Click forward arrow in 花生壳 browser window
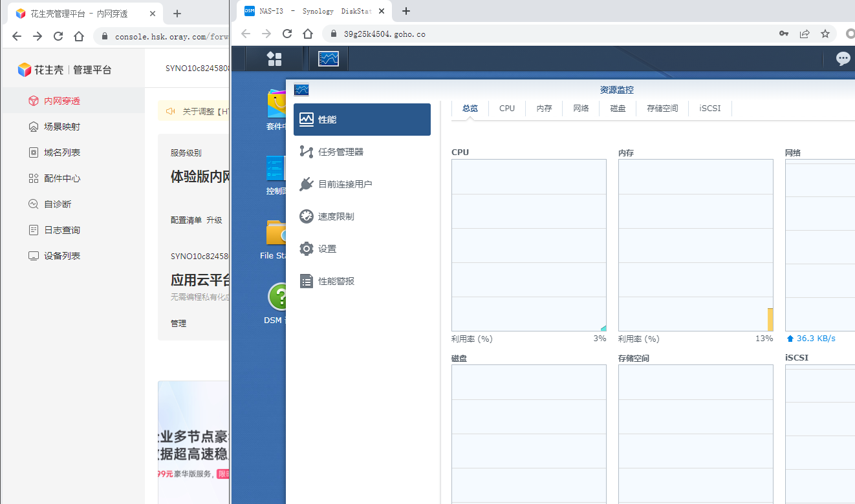855x504 pixels. (x=38, y=36)
